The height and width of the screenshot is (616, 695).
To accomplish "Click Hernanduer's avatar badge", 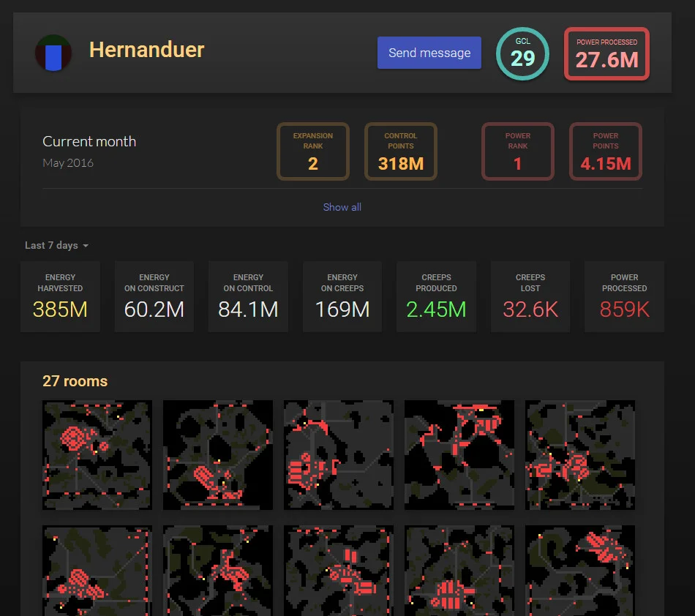I will click(x=53, y=53).
